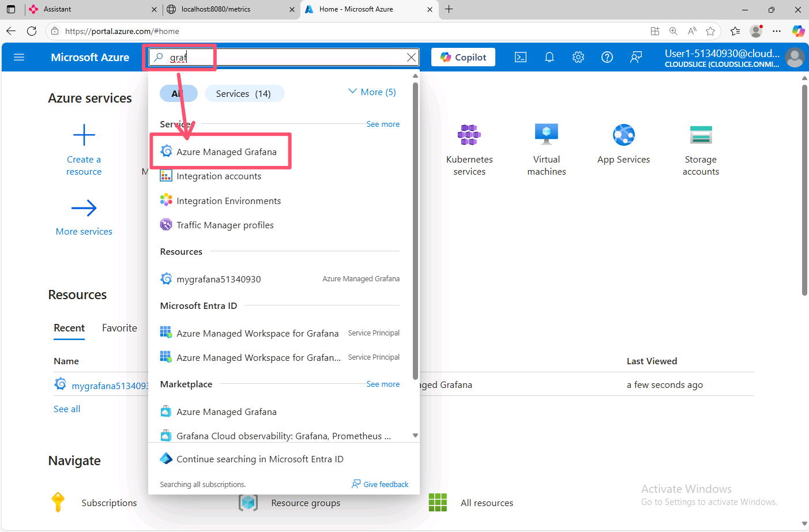Switch to the Favorite resources tab

click(x=119, y=328)
